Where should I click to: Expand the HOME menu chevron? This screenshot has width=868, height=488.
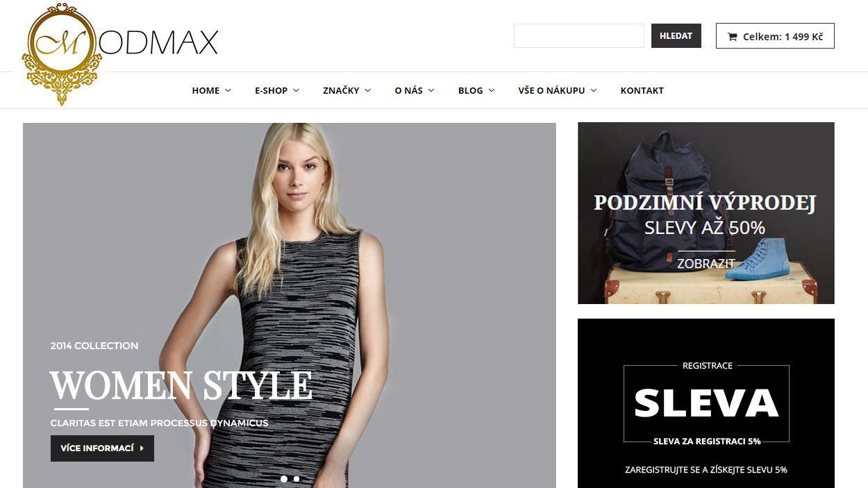pyautogui.click(x=228, y=91)
